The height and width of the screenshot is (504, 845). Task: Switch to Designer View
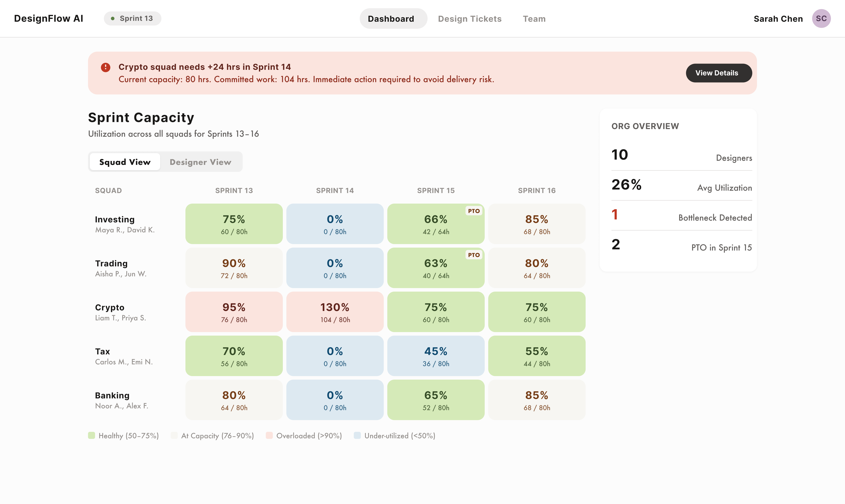coord(200,162)
